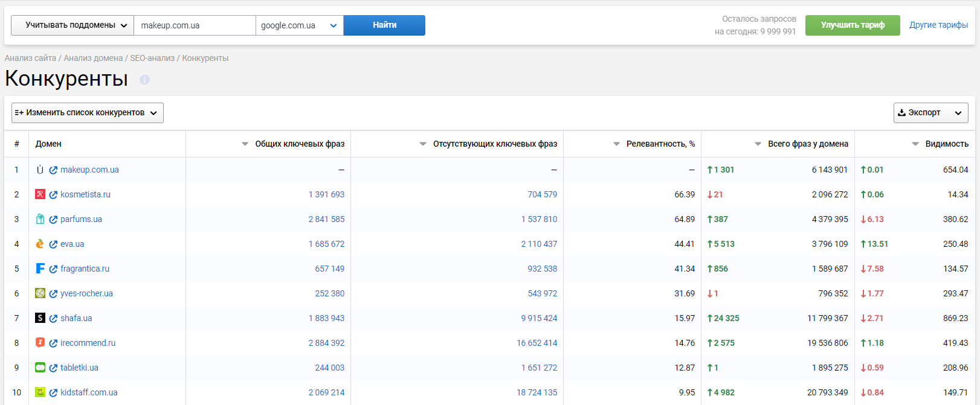Click the shafa.ua favicon
This screenshot has width=980, height=405.
40,318
